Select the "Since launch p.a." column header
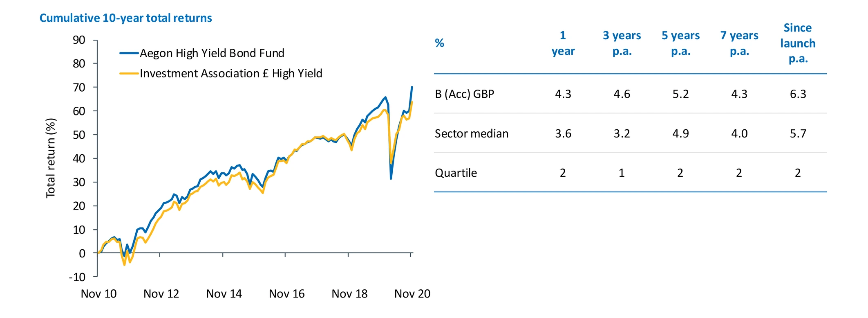The width and height of the screenshot is (868, 318). pos(798,43)
